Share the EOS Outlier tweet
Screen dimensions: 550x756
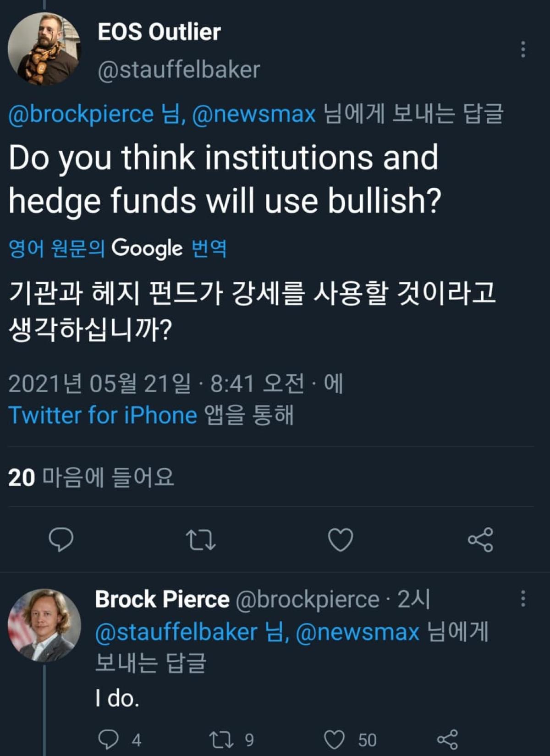pos(480,539)
